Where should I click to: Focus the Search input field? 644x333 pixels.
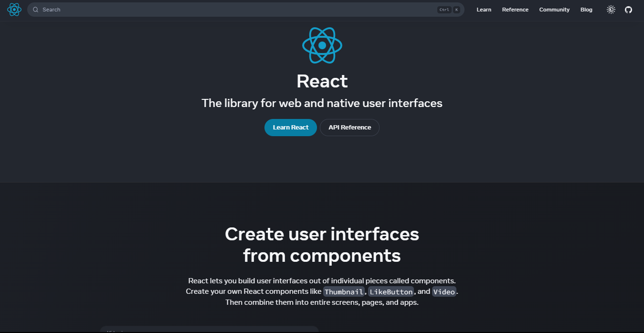(246, 10)
